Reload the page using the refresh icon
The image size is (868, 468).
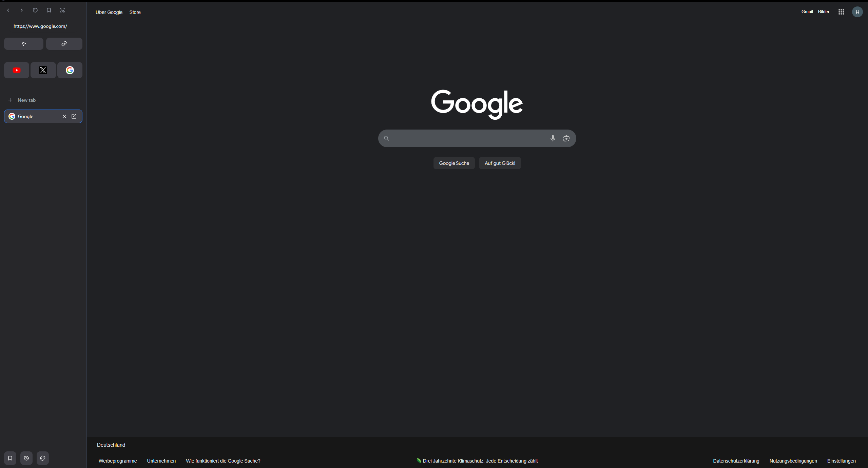35,10
